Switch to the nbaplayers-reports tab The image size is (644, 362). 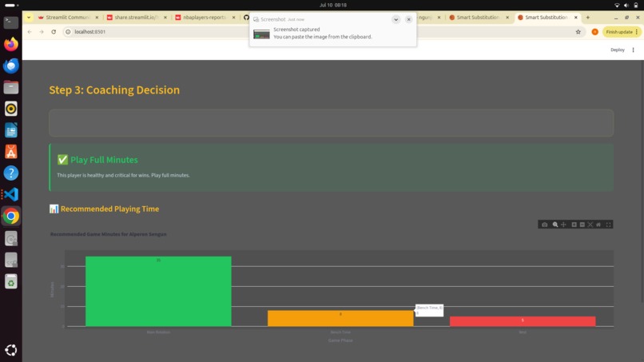pyautogui.click(x=205, y=18)
